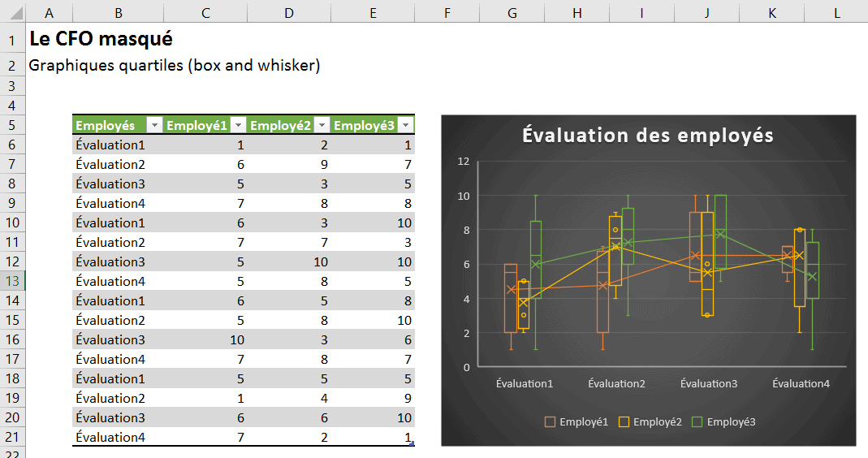Click the table resize handle in row 21
The width and height of the screenshot is (868, 458).
point(412,443)
